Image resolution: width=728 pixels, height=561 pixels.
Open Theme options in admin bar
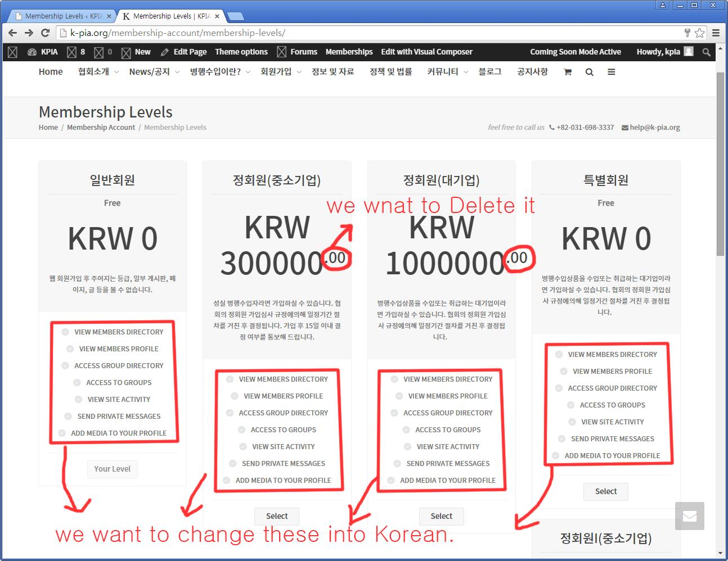(x=241, y=52)
